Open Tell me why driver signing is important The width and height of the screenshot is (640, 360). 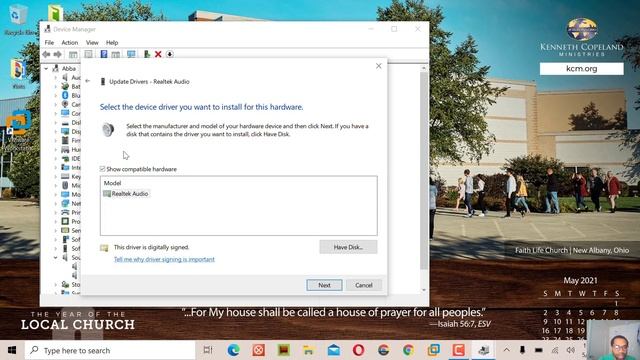pyautogui.click(x=164, y=259)
